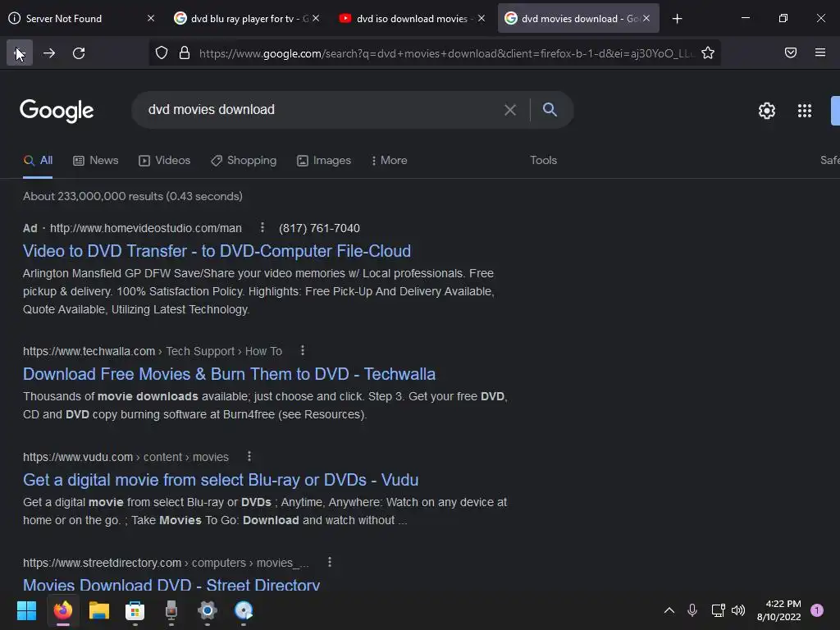Go to Google home via the logo
Screen dimensions: 840x630
[x=57, y=111]
